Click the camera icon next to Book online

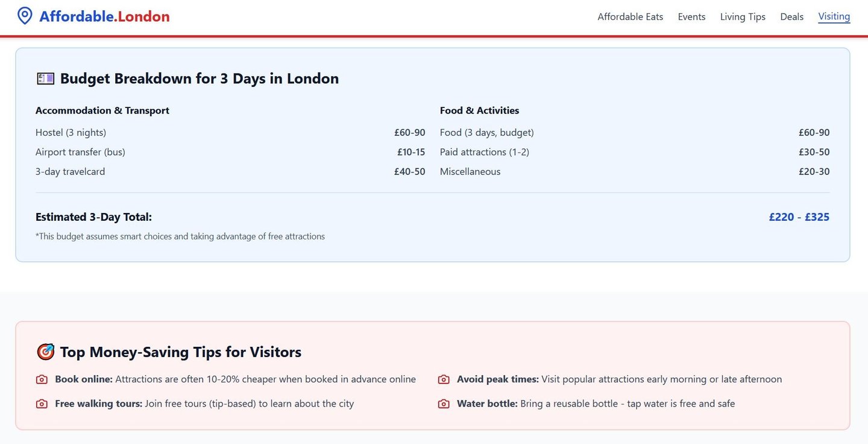click(42, 379)
